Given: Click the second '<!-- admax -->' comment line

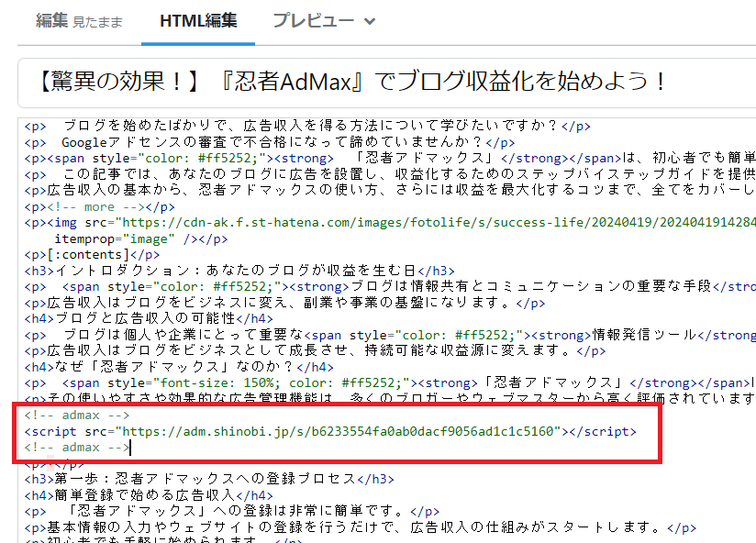Looking at the screenshot, I should pyautogui.click(x=77, y=448).
